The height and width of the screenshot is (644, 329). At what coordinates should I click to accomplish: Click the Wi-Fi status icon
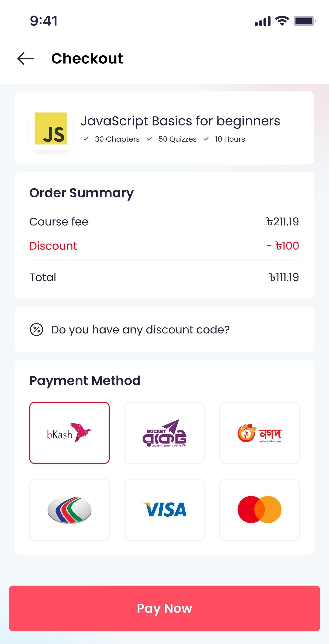pyautogui.click(x=282, y=21)
